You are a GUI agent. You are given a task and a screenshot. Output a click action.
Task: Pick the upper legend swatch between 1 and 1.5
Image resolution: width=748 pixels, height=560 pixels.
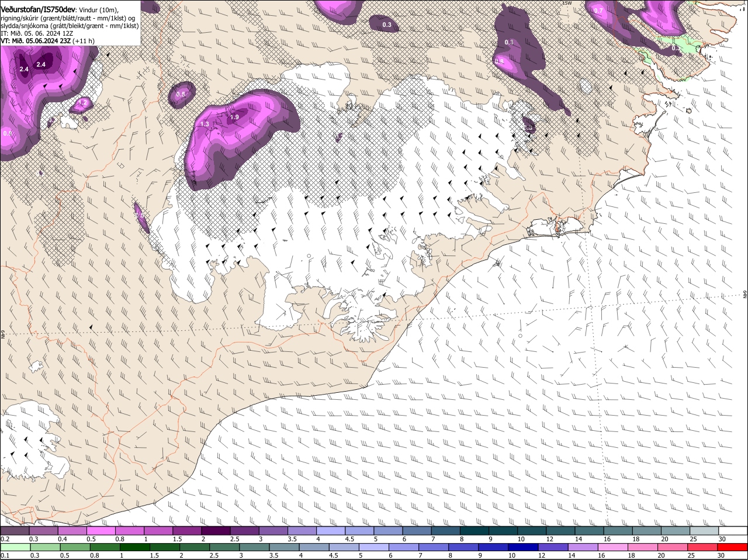tap(158, 531)
